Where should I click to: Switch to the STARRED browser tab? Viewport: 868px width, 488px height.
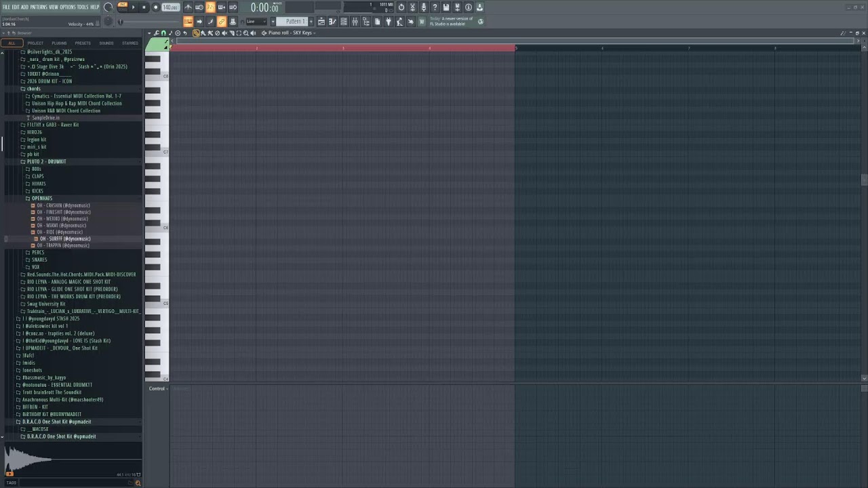130,43
